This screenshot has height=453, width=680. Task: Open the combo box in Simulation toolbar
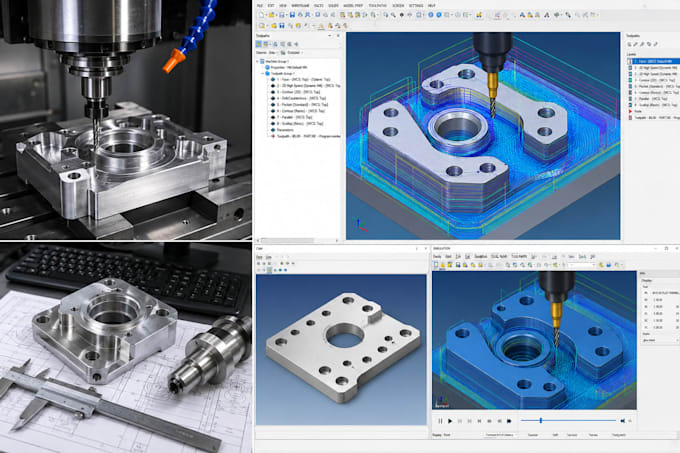[x=582, y=265]
